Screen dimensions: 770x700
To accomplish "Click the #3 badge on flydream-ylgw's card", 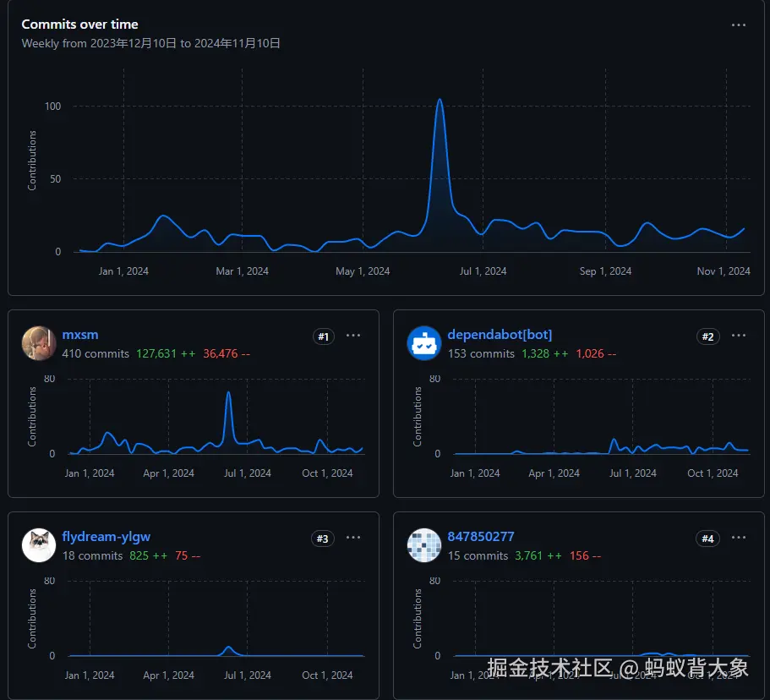I will 322,538.
